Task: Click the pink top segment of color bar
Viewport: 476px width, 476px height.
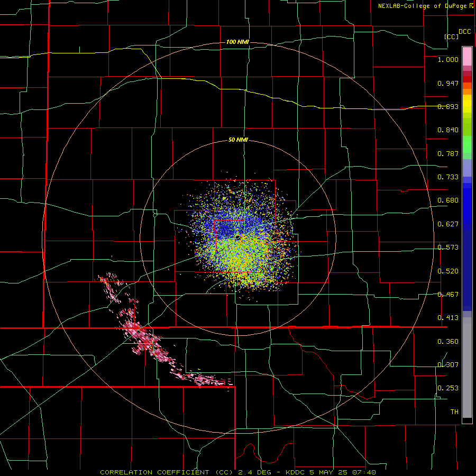Action: (467, 57)
